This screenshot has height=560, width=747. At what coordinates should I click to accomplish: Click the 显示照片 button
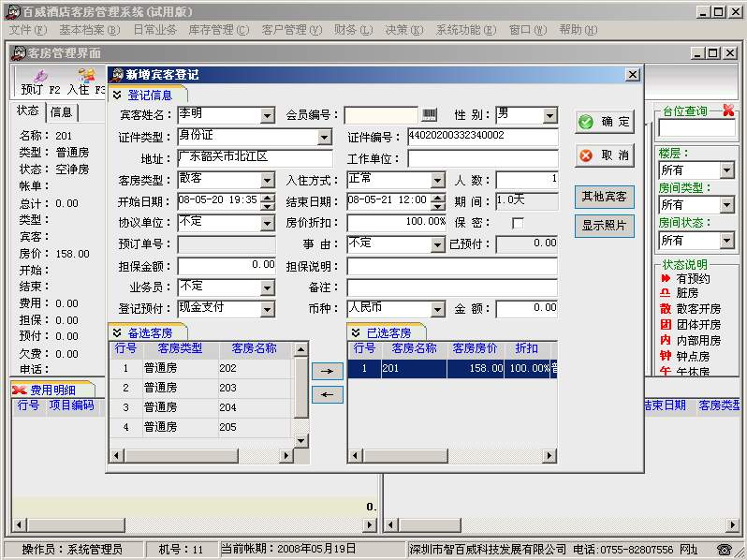coord(604,226)
